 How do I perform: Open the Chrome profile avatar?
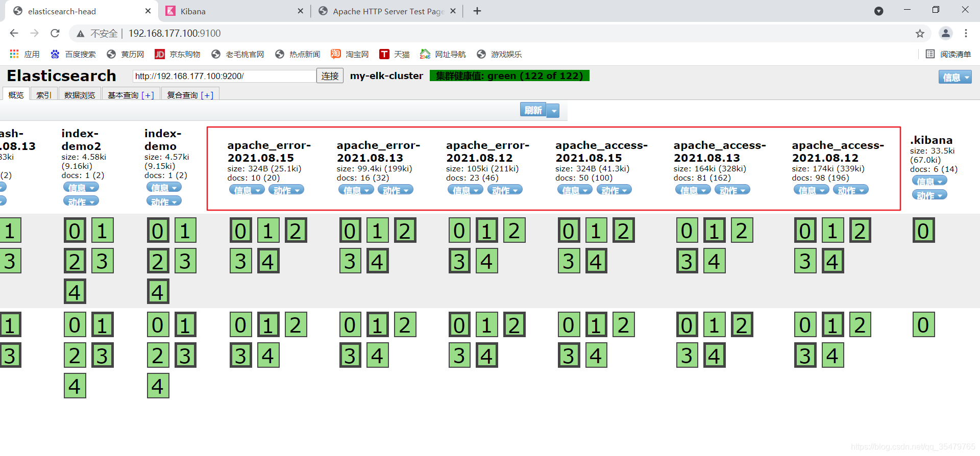pos(945,33)
